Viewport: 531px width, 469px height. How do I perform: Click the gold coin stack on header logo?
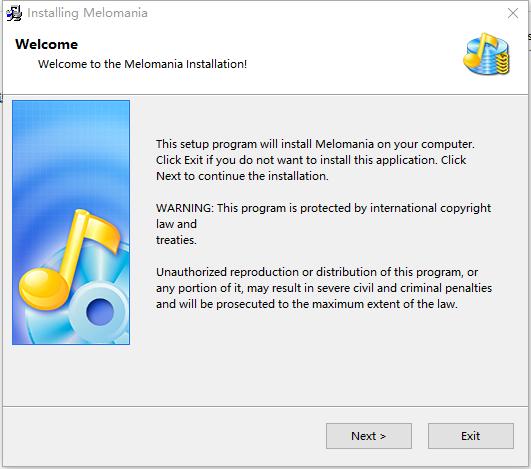(x=503, y=63)
